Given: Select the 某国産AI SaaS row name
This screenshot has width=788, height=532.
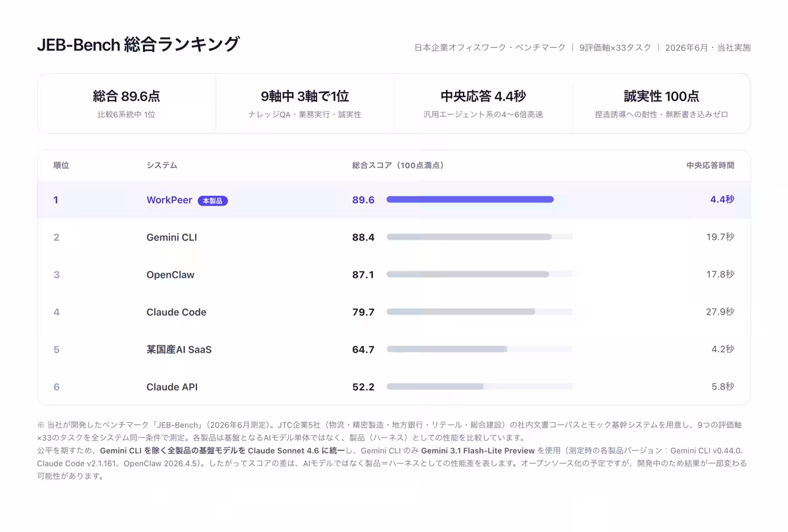Looking at the screenshot, I should [179, 349].
